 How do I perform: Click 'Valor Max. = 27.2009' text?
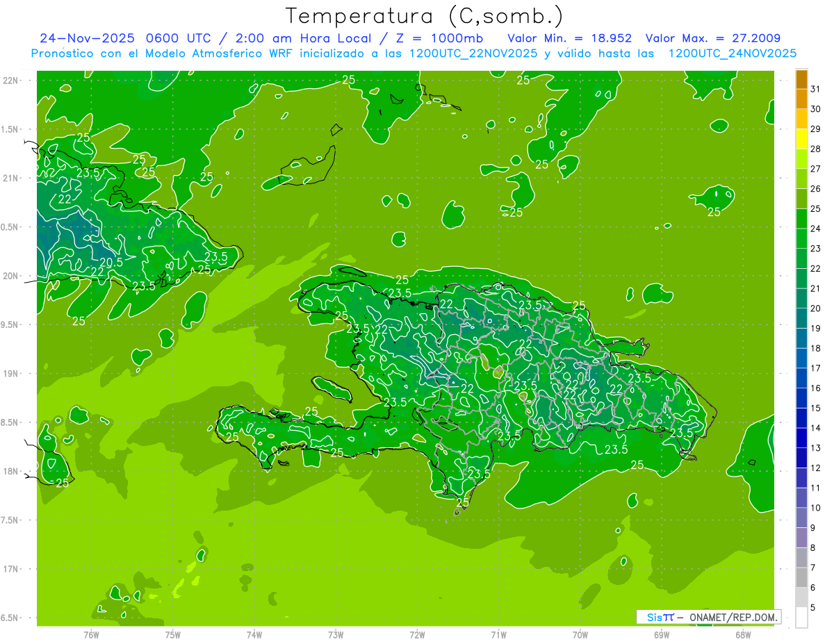[x=712, y=38]
